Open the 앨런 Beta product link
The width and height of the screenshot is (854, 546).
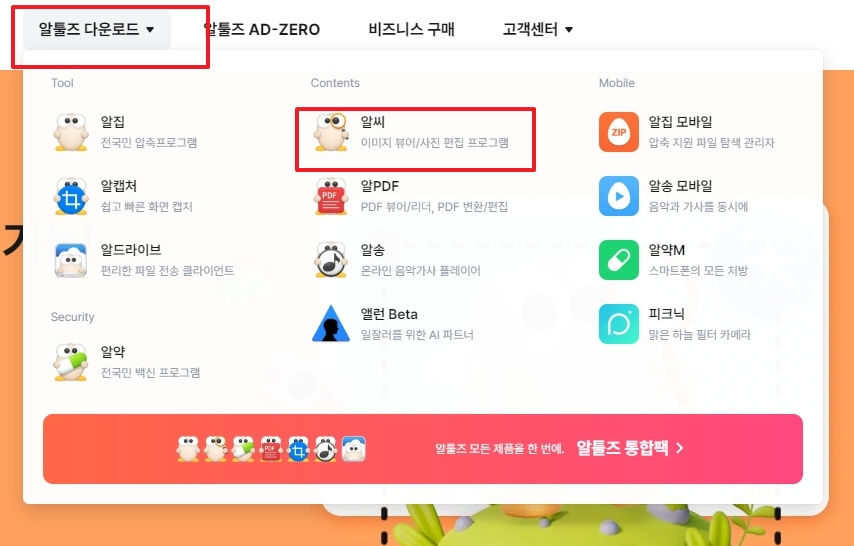pos(389,314)
